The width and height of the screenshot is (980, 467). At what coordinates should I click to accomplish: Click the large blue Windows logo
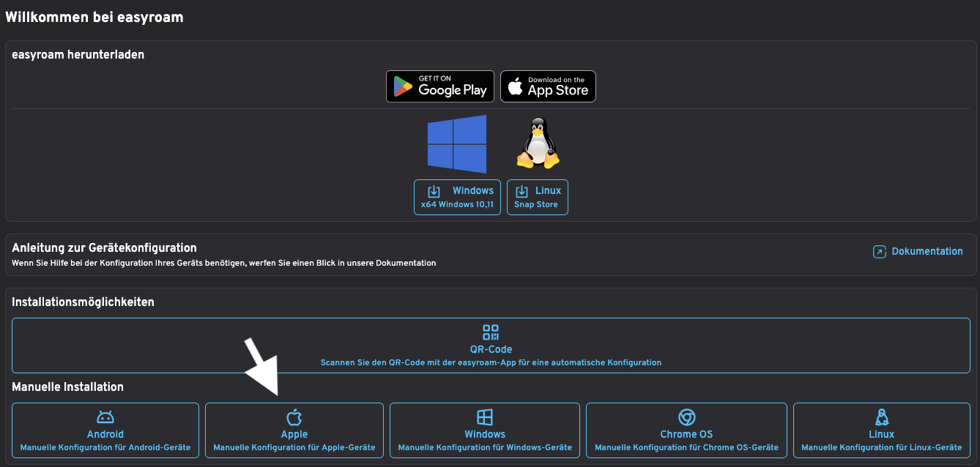(x=457, y=144)
